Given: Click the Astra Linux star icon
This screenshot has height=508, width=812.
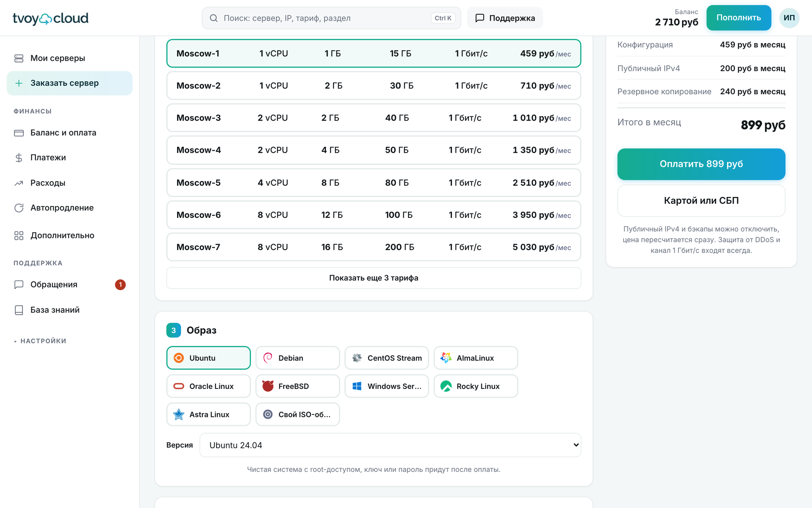Looking at the screenshot, I should click(179, 414).
